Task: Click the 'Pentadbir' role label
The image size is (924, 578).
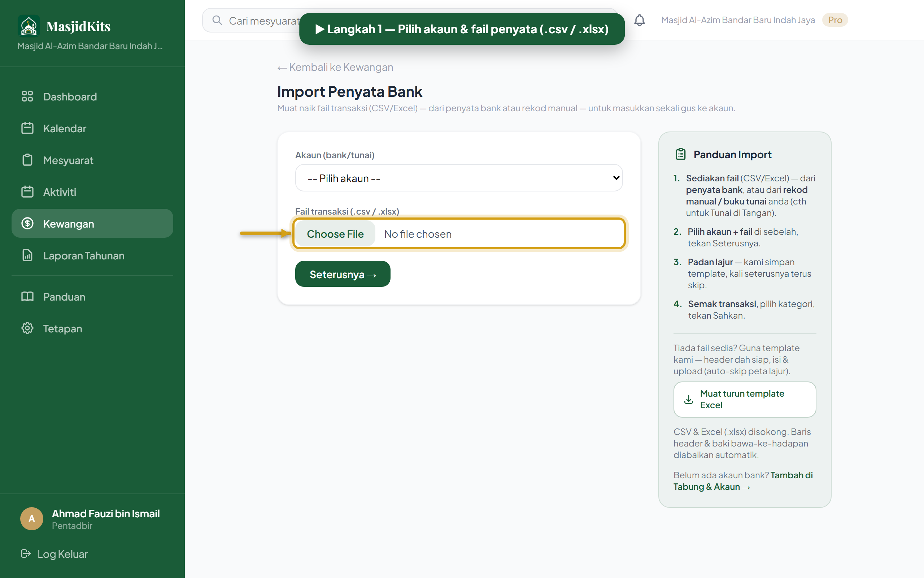Action: pyautogui.click(x=72, y=526)
